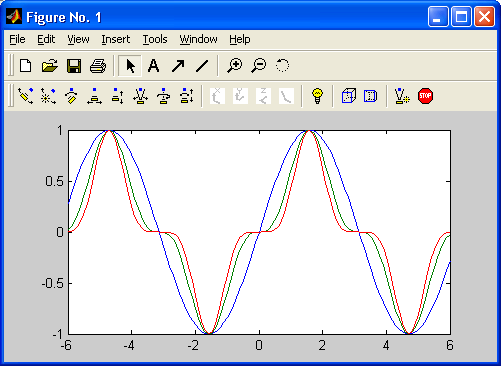501x366 pixels.
Task: Switch to Orthographic projection cube icon
Action: [349, 96]
